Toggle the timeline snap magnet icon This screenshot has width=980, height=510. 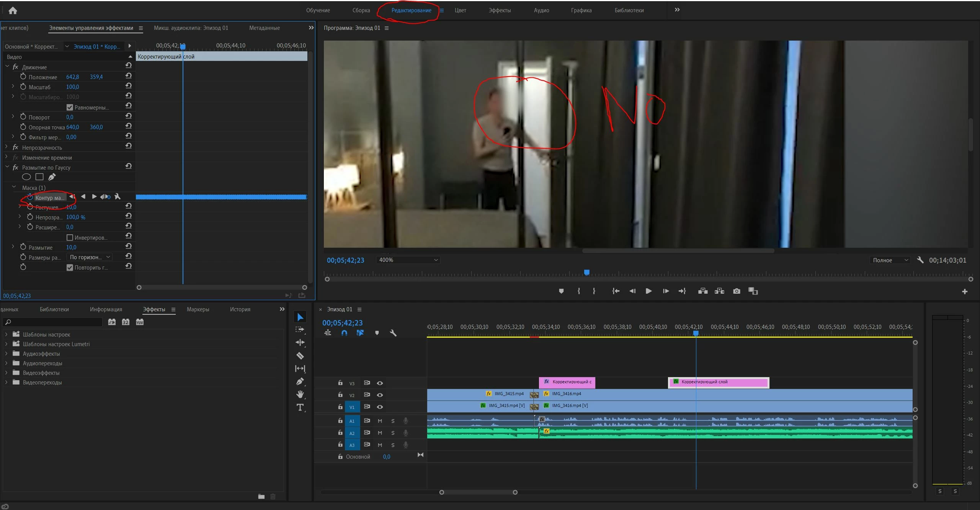(x=344, y=333)
